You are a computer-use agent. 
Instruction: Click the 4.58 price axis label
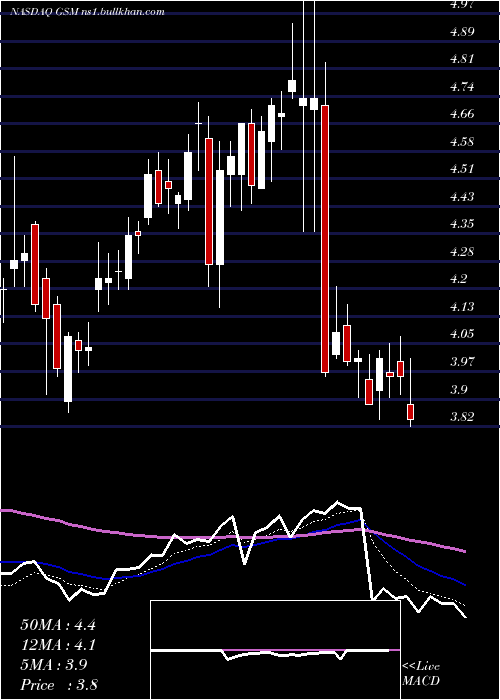tap(462, 142)
